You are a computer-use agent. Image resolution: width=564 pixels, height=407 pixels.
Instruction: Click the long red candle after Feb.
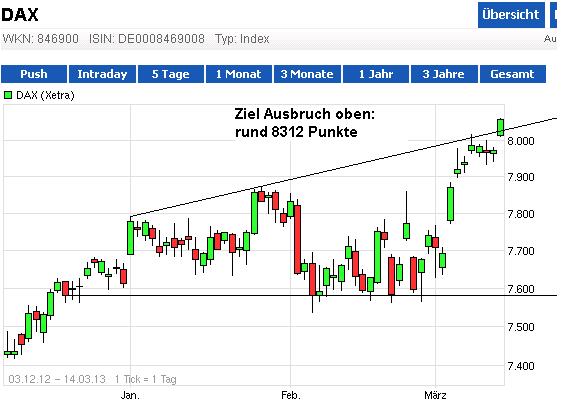[297, 239]
